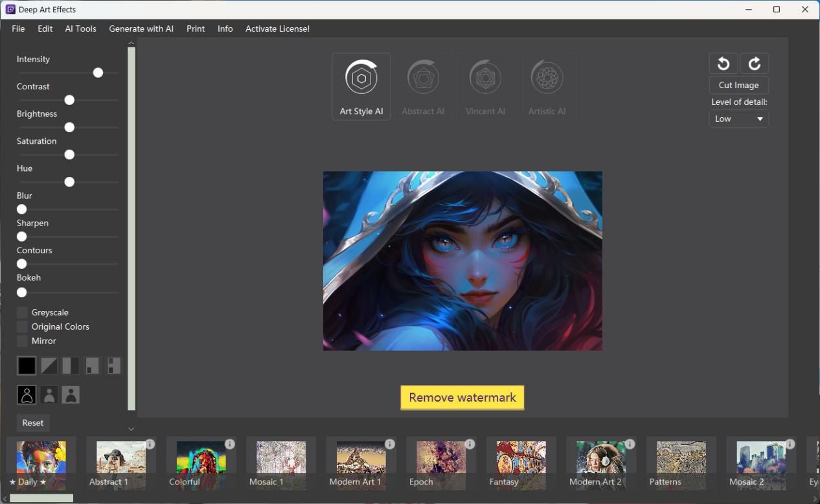Screen dimensions: 820x504
Task: Apply the Abstract 1 style thumbnail
Action: 121,463
